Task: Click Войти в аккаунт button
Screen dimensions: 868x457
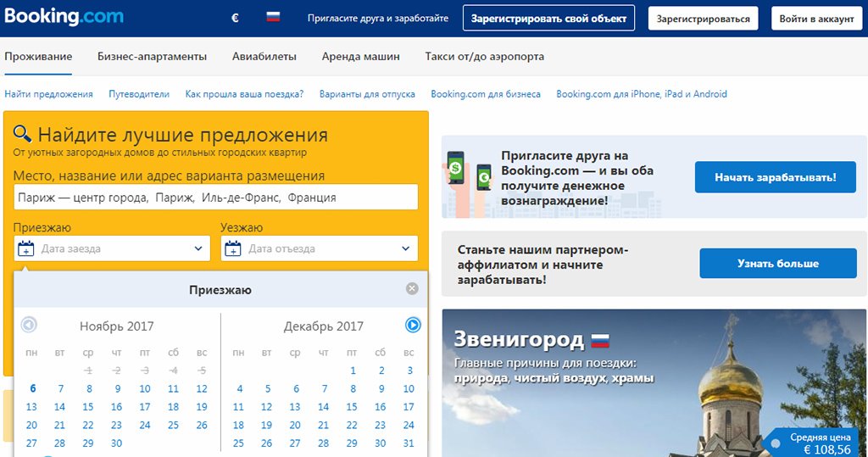Action: 816,19
